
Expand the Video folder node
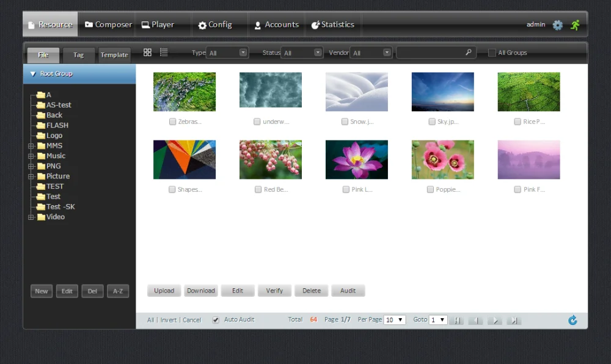point(31,217)
